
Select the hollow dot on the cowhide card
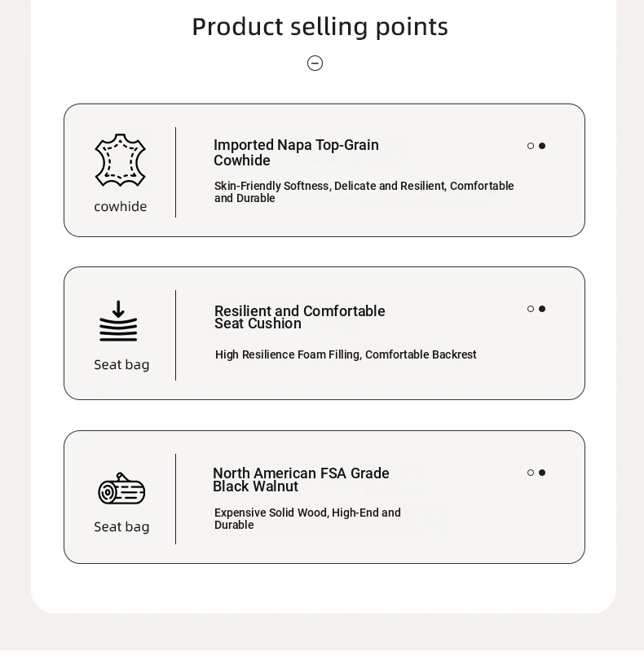[531, 146]
